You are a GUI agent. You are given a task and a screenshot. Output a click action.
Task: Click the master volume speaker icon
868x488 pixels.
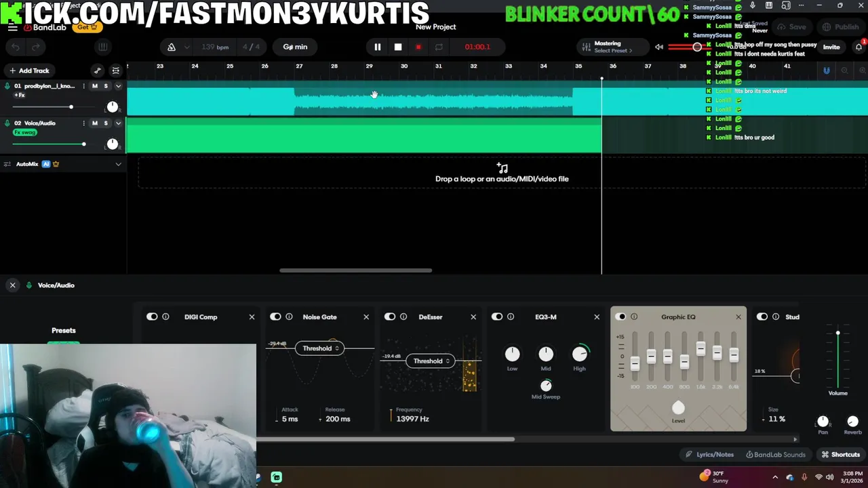(659, 47)
